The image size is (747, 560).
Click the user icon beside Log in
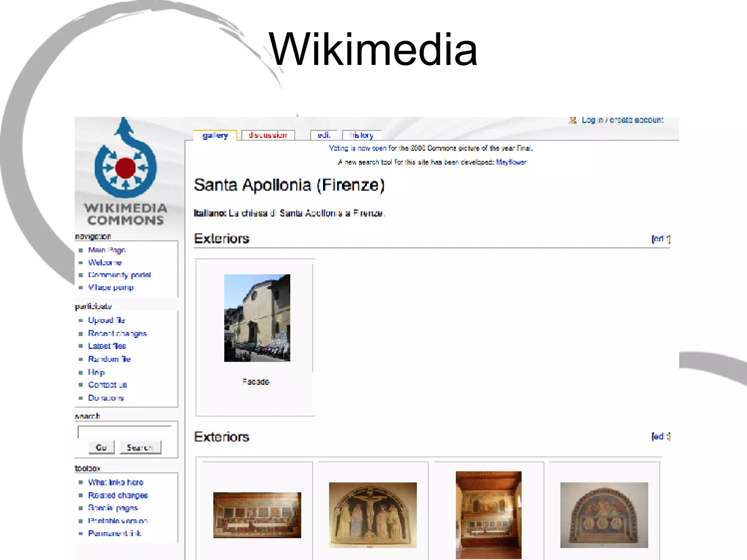coord(573,120)
